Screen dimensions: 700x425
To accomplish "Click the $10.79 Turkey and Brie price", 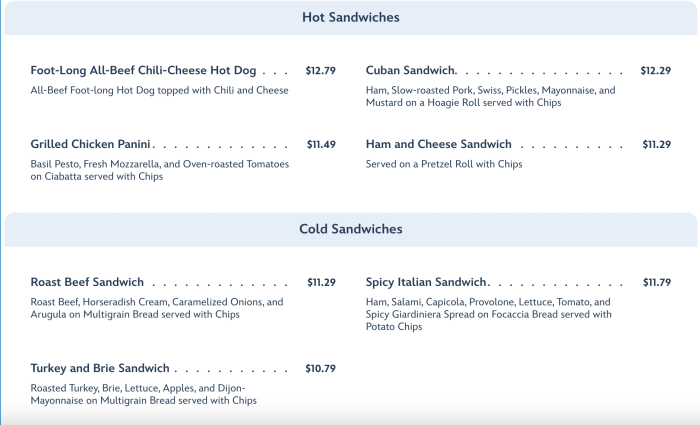I will click(x=320, y=369).
